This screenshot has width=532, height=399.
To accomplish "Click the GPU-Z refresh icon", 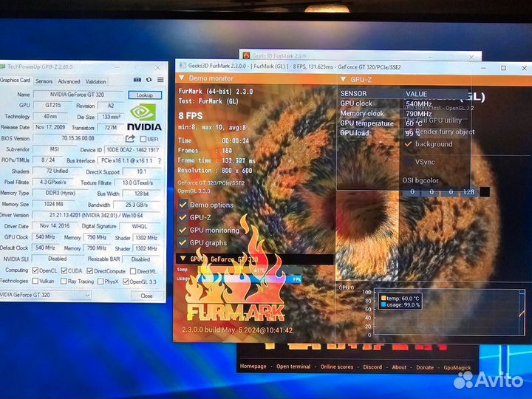I will (x=149, y=80).
